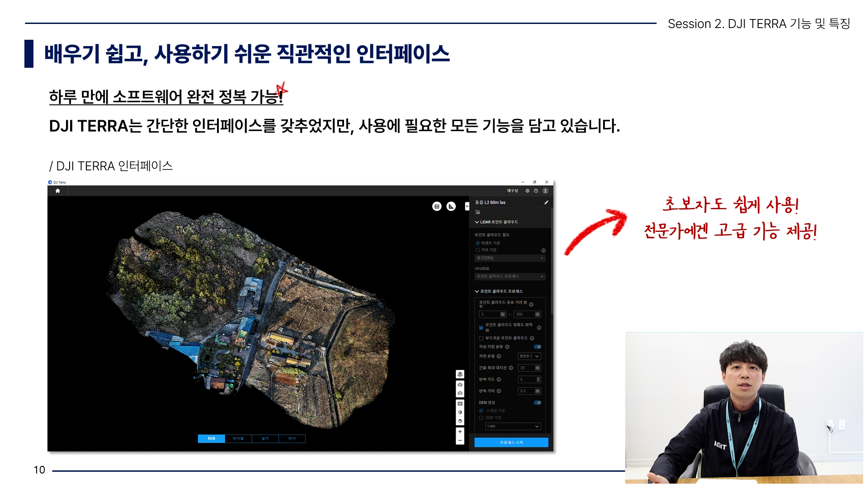The image size is (868, 488).
Task: Click the DJI Terra logo in title bar
Action: (50, 183)
